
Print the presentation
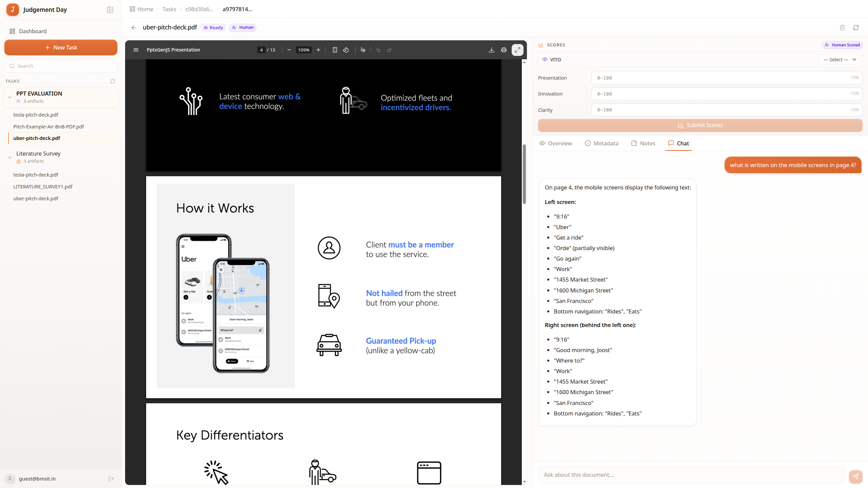point(504,50)
